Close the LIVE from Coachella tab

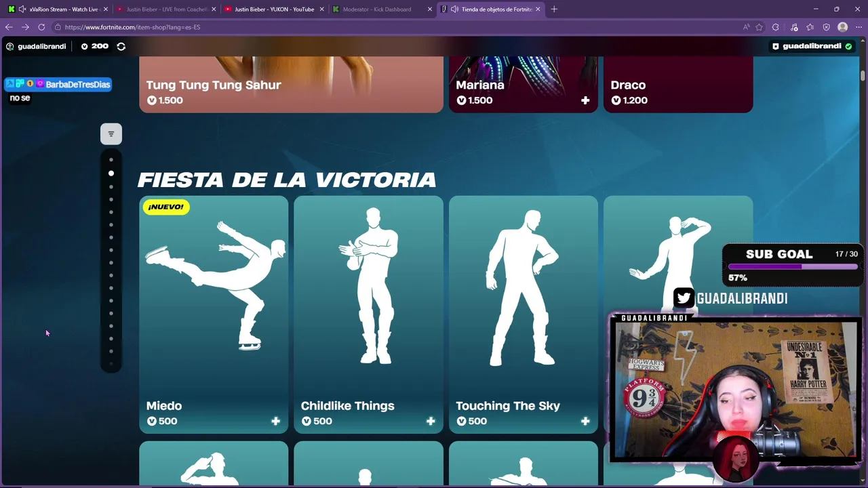[214, 9]
